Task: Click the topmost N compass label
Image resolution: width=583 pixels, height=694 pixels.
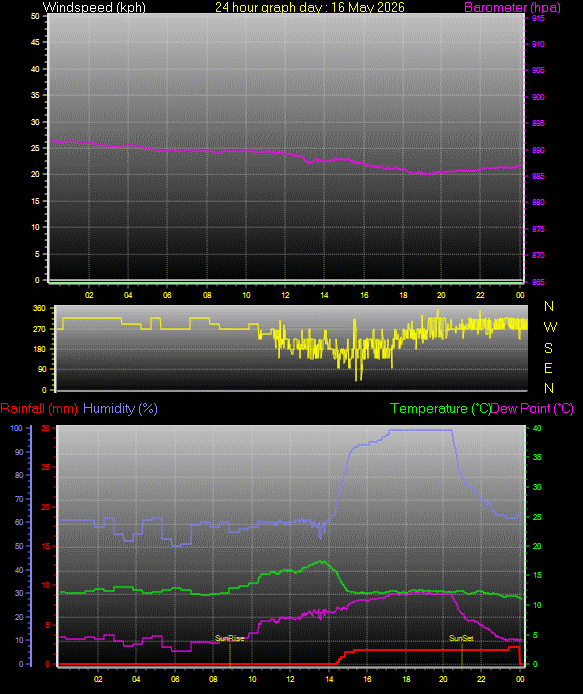Action: click(x=549, y=306)
